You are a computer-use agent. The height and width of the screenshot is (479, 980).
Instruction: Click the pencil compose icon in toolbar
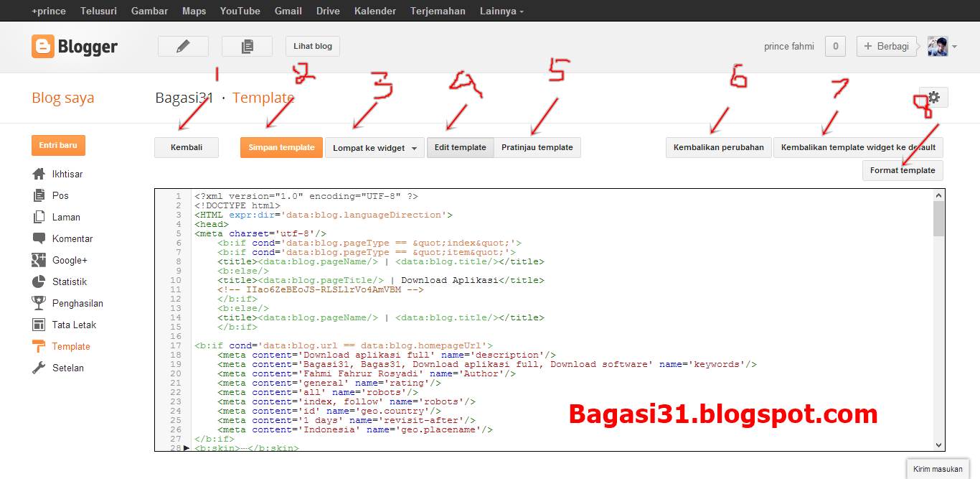point(182,45)
